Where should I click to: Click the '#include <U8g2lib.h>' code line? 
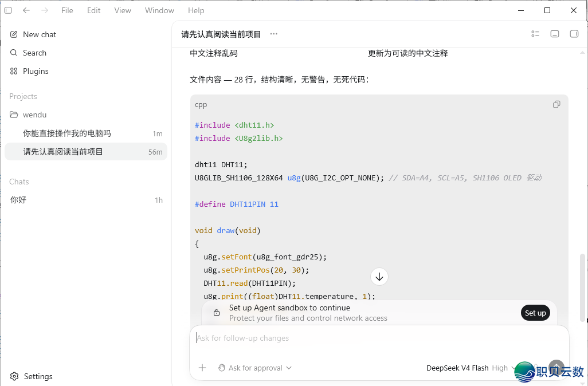[239, 138]
